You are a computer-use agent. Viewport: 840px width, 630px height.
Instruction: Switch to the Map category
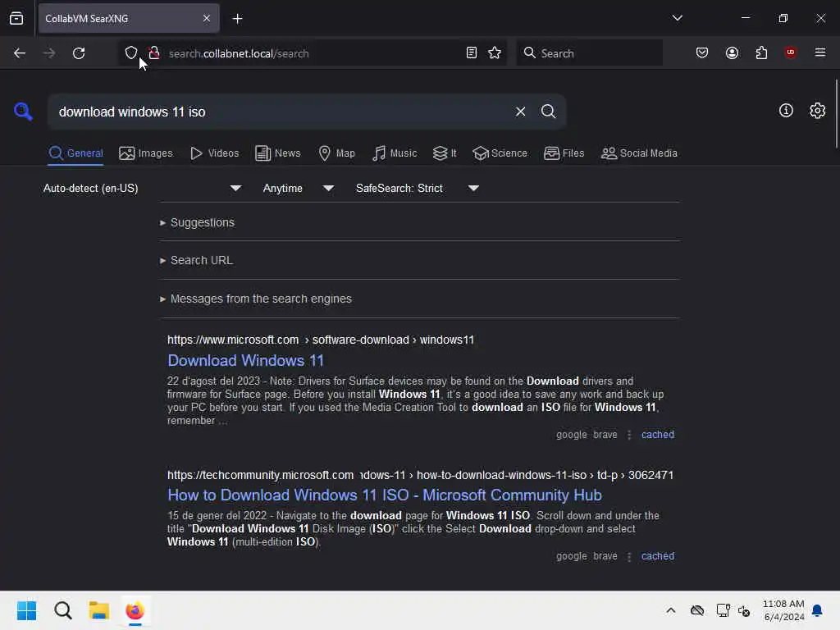[336, 153]
